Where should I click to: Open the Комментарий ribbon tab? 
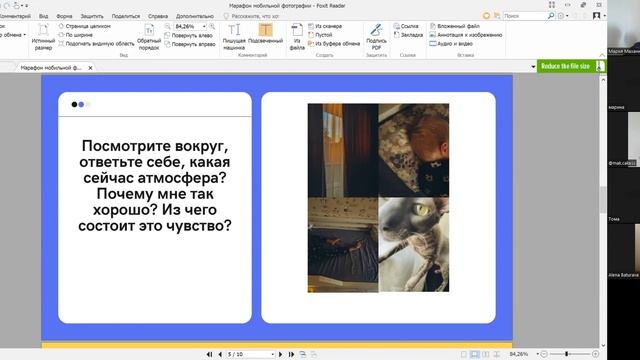[15, 16]
